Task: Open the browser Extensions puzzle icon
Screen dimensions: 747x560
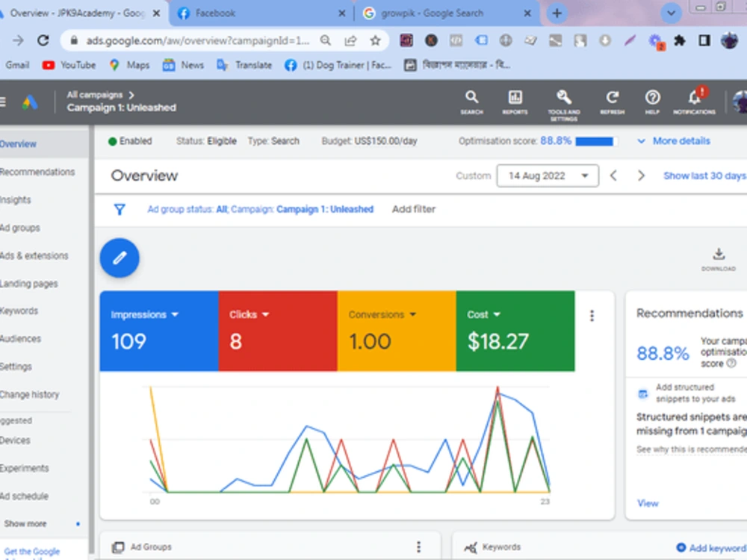Action: pos(680,41)
